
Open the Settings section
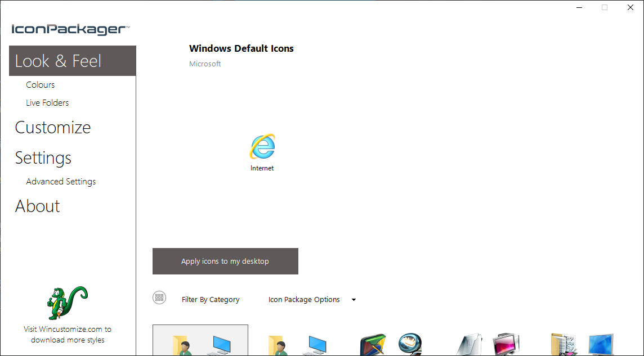point(43,158)
